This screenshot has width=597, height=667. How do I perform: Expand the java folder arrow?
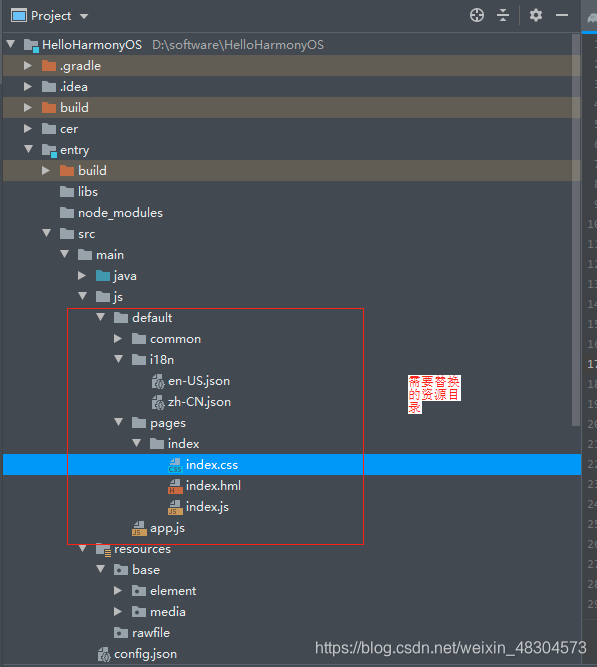(x=82, y=276)
